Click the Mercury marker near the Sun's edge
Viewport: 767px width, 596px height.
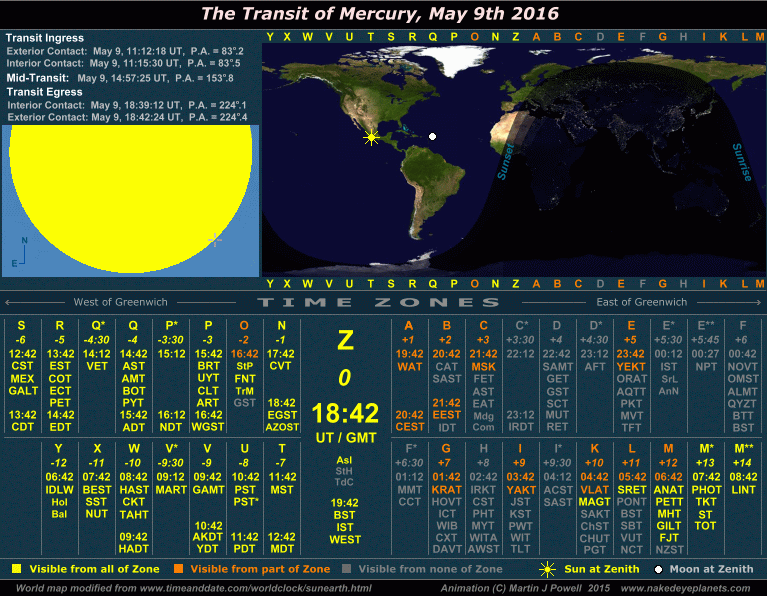212,240
